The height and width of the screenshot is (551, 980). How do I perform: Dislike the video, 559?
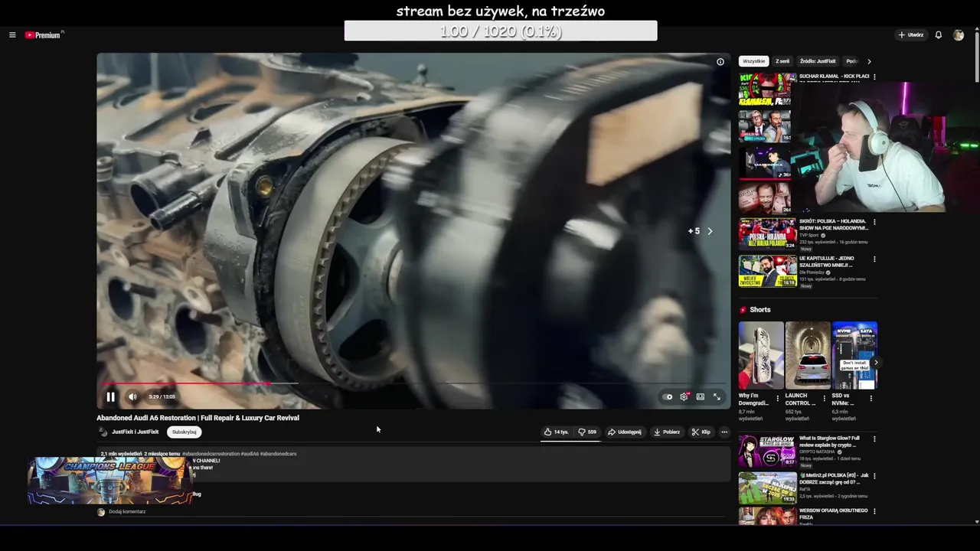pos(587,432)
